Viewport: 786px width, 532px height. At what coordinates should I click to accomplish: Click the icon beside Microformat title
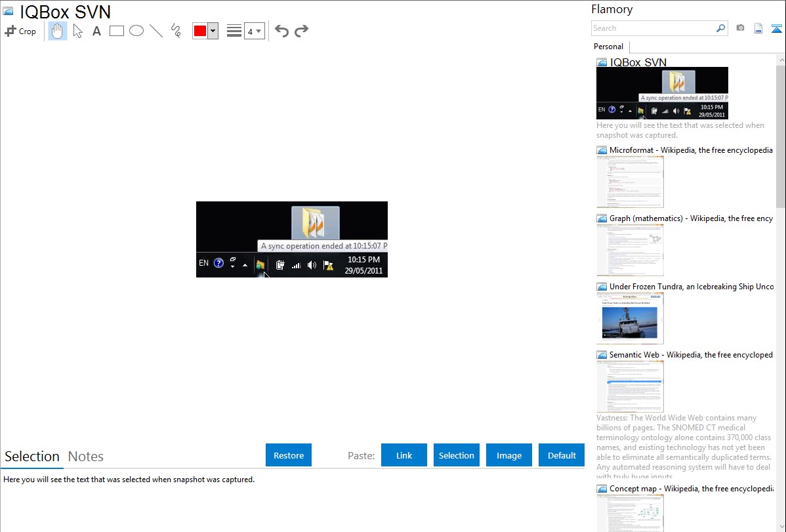point(602,150)
